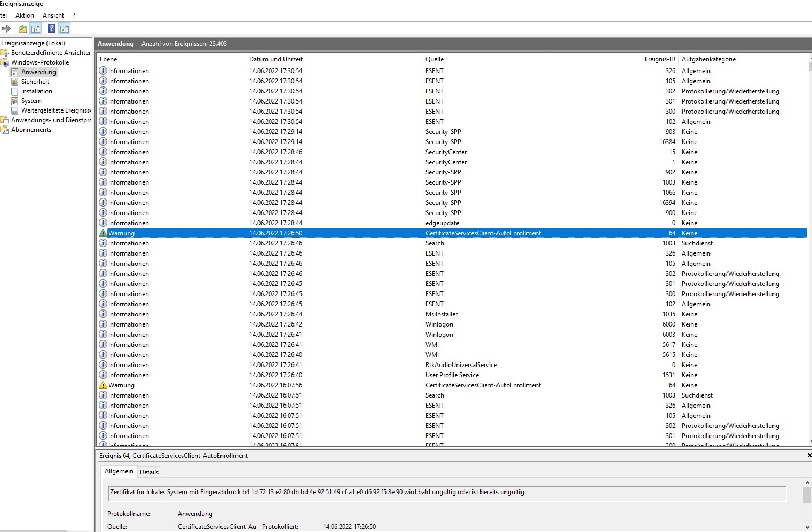The height and width of the screenshot is (532, 812).
Task: Select the WMI row with ID 5617
Action: point(453,345)
